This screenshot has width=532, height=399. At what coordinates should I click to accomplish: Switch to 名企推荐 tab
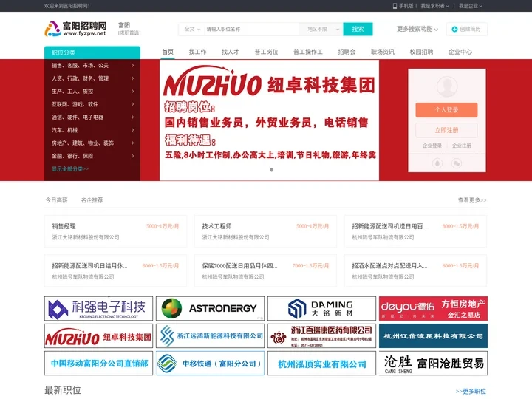tap(92, 200)
